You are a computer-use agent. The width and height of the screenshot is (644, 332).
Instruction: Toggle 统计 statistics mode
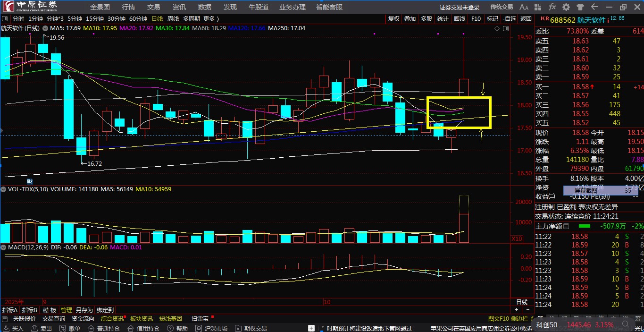[443, 19]
